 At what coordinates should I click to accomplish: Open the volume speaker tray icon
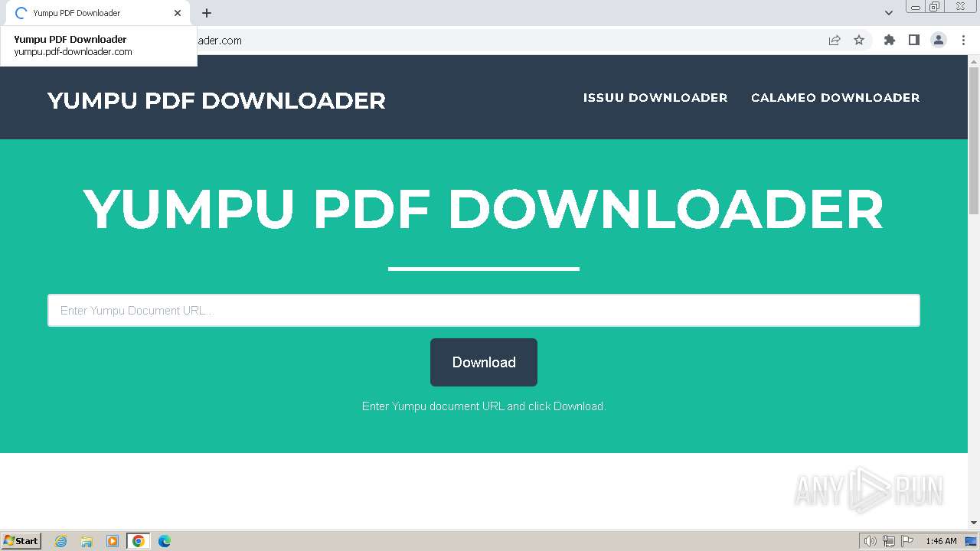pyautogui.click(x=871, y=541)
